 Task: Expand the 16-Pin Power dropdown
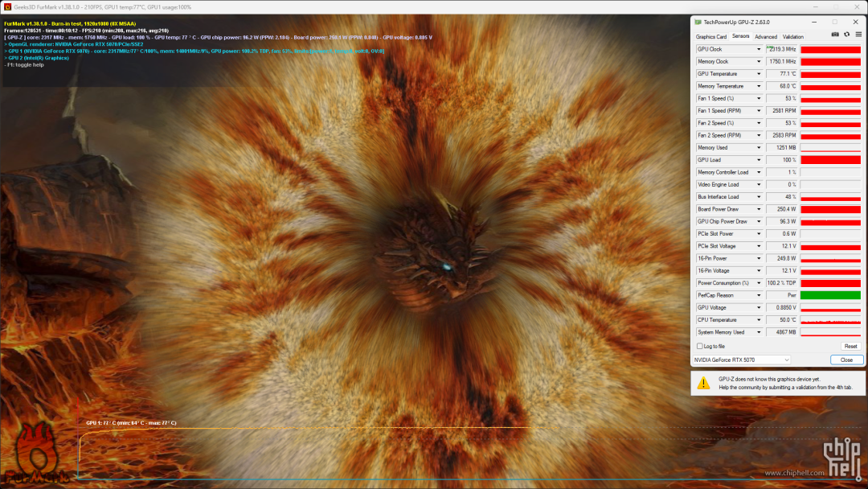click(x=759, y=259)
